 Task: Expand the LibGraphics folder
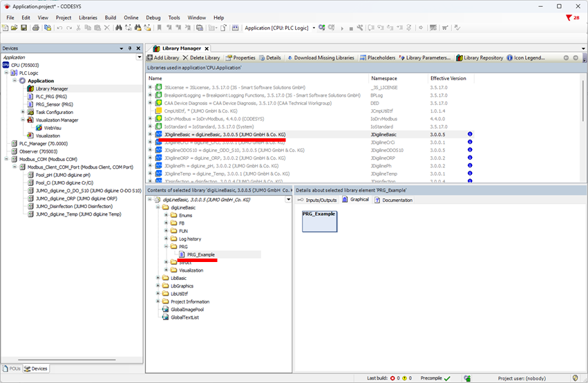tap(158, 286)
